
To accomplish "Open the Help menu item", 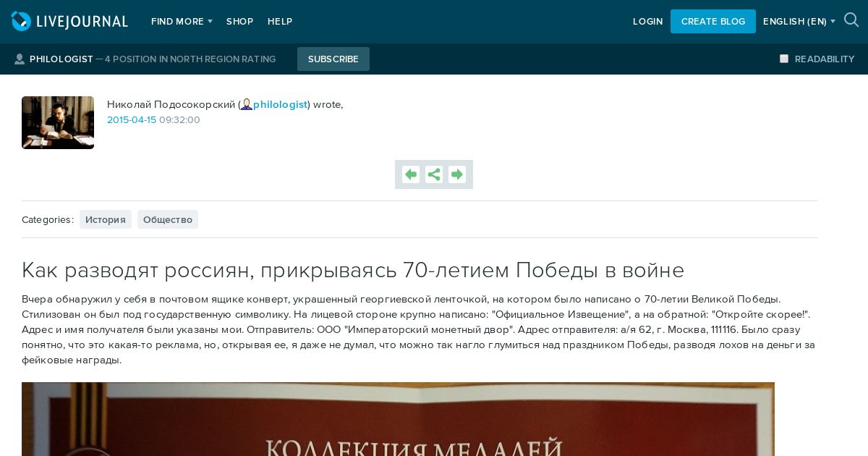I will [x=280, y=22].
